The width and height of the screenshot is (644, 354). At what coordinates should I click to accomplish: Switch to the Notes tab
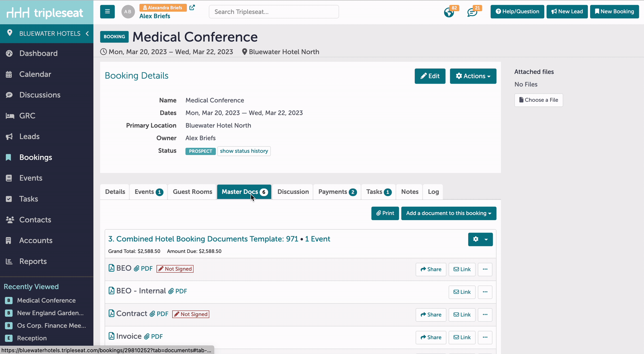coord(410,192)
